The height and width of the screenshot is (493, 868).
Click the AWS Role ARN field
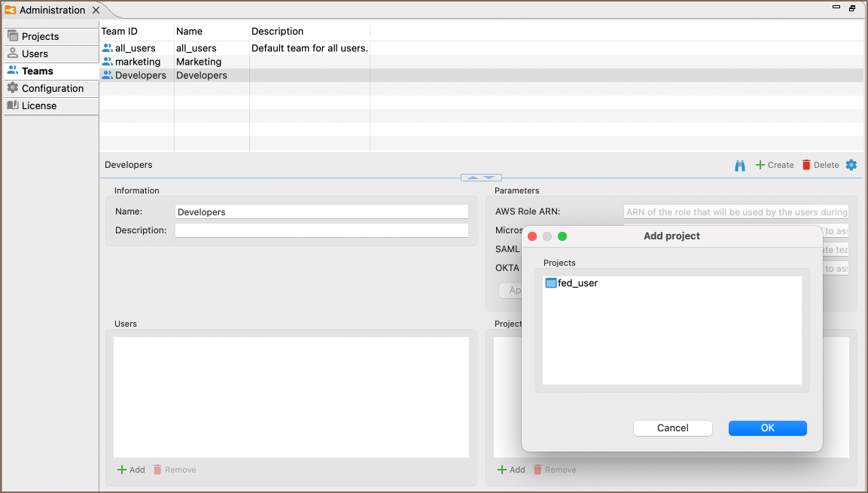[736, 212]
